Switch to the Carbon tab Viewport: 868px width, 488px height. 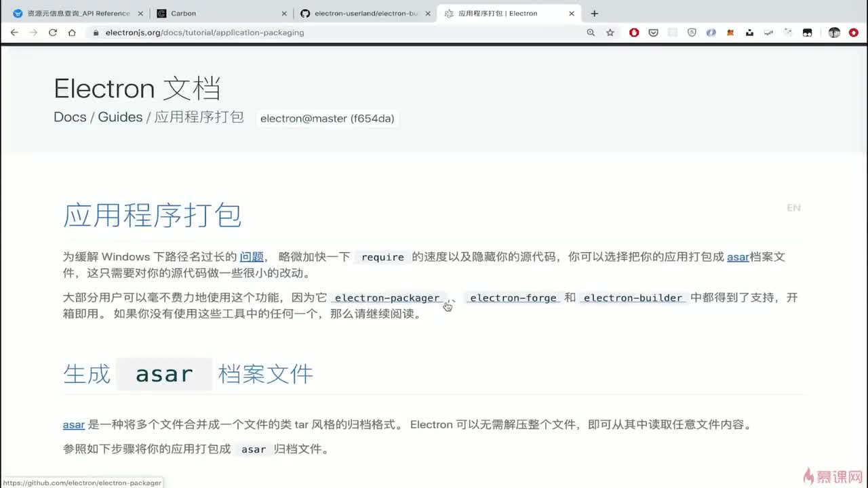(220, 14)
